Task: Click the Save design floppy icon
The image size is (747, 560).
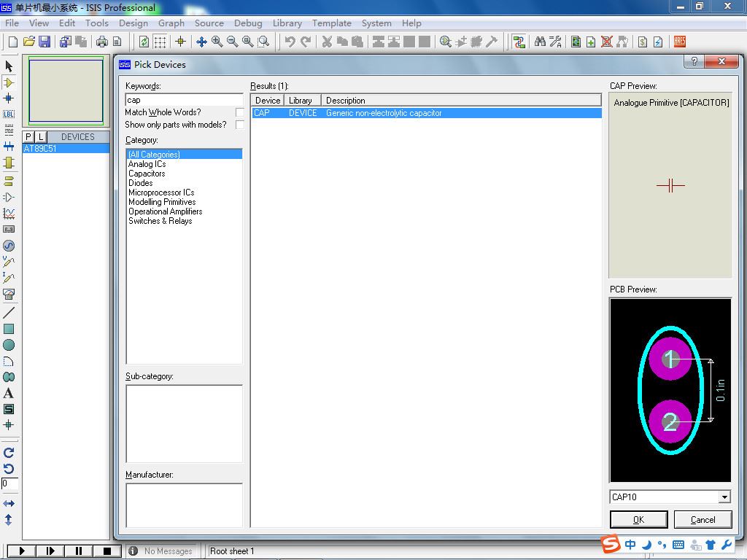Action: 44,42
